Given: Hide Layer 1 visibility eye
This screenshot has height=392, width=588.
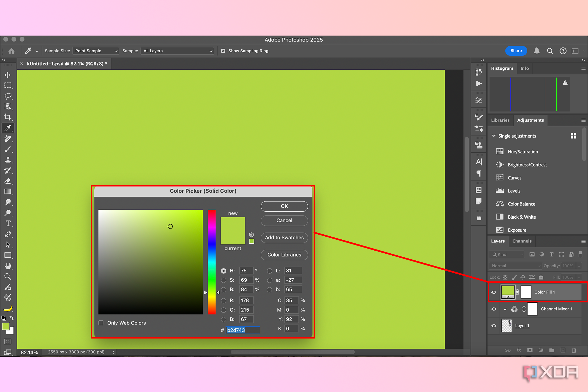Looking at the screenshot, I should pyautogui.click(x=494, y=326).
